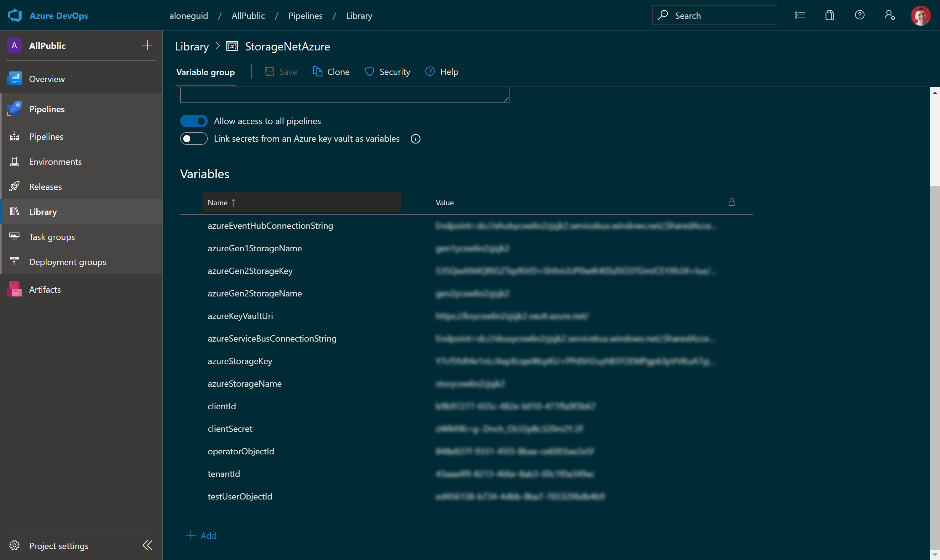The width and height of the screenshot is (940, 560).
Task: Open Releases rocket item in sidebar
Action: click(81, 186)
